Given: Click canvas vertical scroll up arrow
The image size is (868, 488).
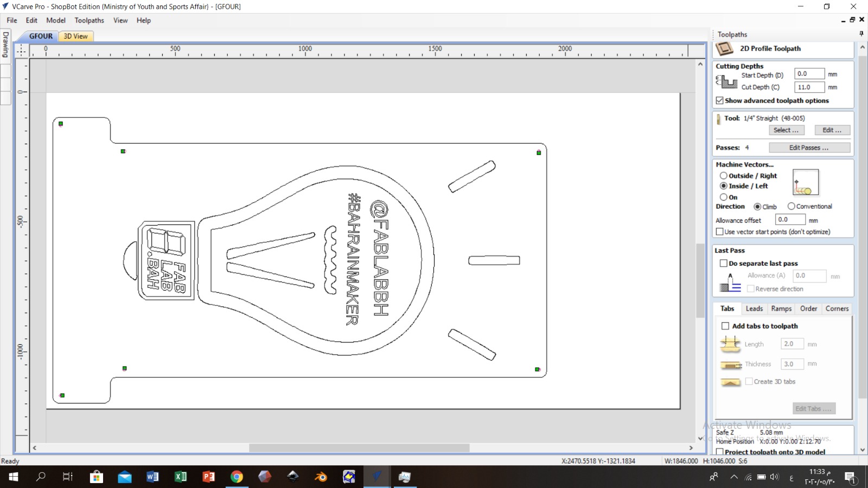Looking at the screenshot, I should [x=700, y=64].
